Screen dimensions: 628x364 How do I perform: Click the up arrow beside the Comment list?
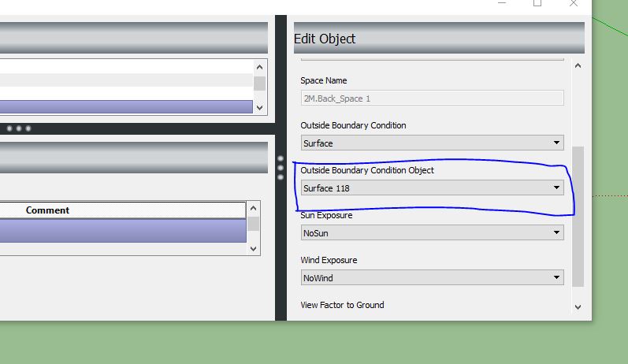pyautogui.click(x=253, y=208)
